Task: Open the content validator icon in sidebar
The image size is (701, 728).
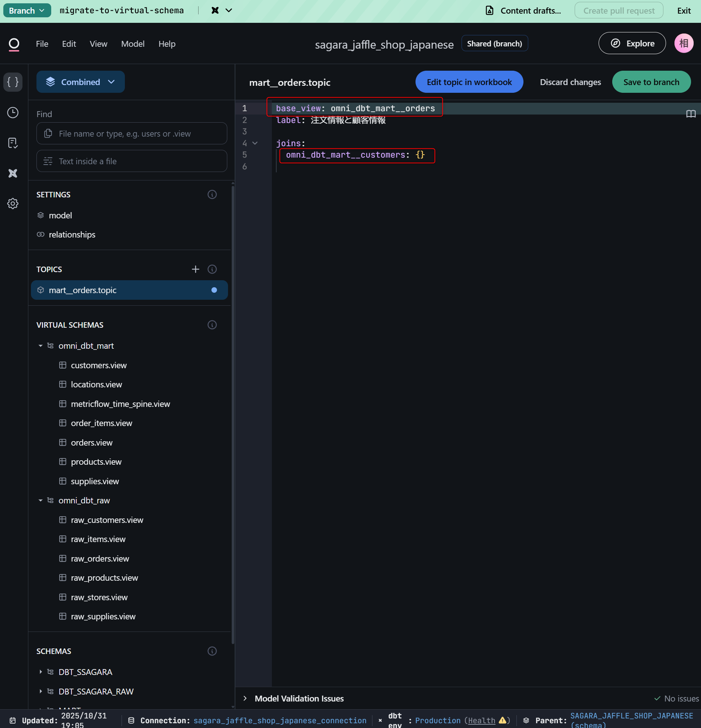Action: (x=13, y=143)
